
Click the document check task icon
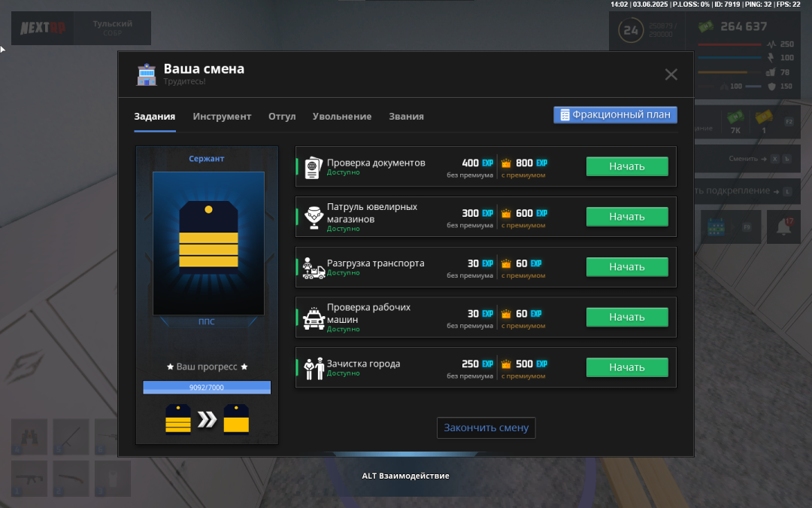[314, 167]
